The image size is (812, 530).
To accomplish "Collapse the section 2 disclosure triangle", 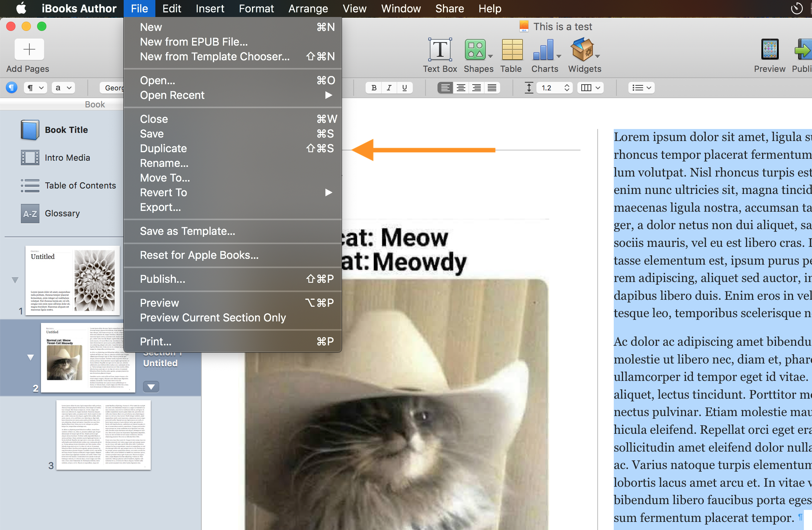I will (x=31, y=357).
